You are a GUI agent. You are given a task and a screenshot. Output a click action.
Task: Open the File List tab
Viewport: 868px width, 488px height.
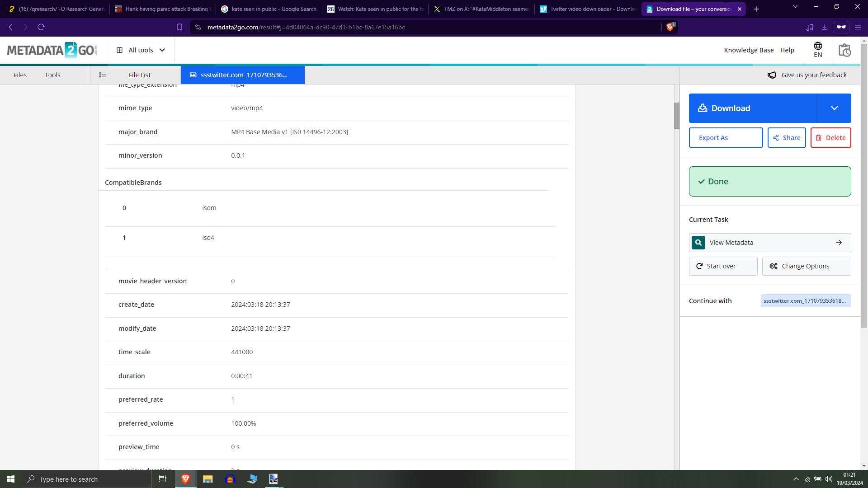[x=140, y=75]
